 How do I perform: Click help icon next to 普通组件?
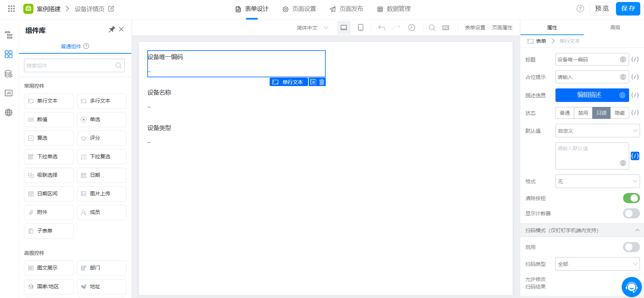(86, 46)
